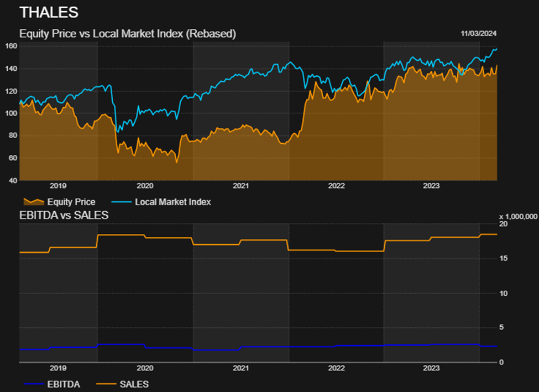Screen dimensions: 539x392
Task: Click 2023 on the EBITDA chart axis
Action: pyautogui.click(x=431, y=368)
